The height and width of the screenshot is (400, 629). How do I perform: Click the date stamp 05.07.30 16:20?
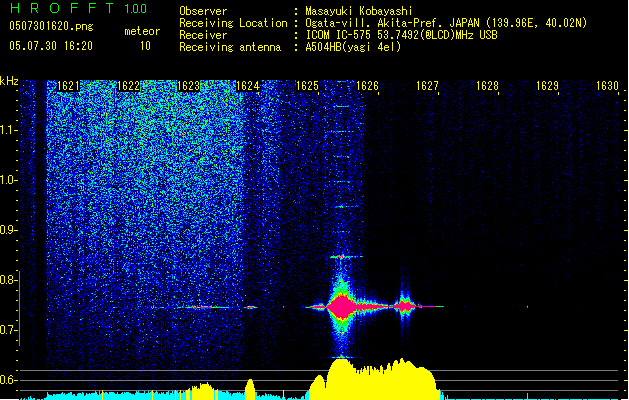pos(51,46)
